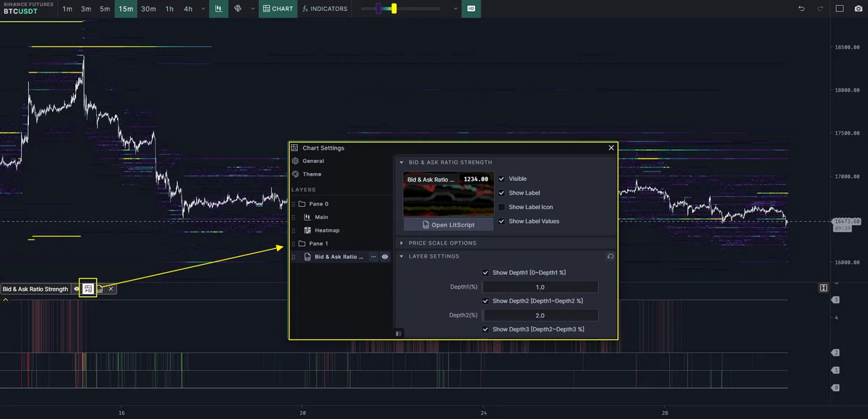Image resolution: width=868 pixels, height=419 pixels.
Task: Click the drag handle beside Pane 0
Action: point(294,204)
